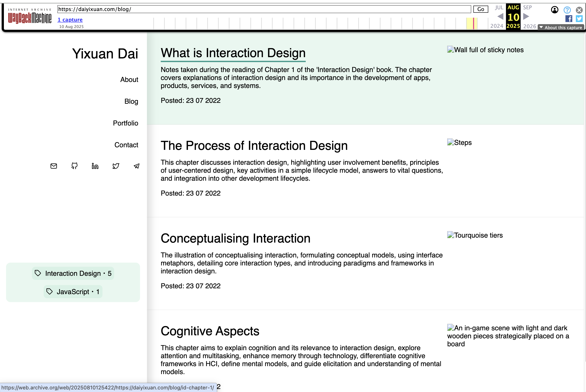
Task: Open the Blog page in sidebar
Action: click(x=131, y=101)
